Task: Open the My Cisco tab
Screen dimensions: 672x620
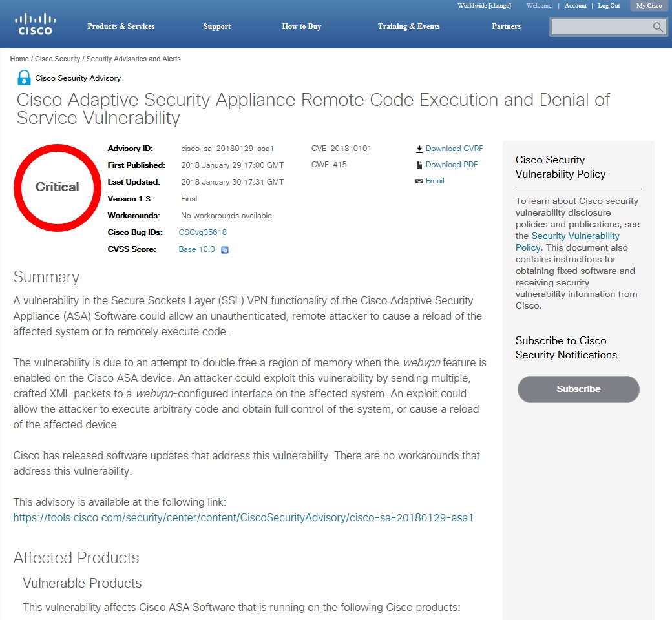Action: [x=649, y=6]
